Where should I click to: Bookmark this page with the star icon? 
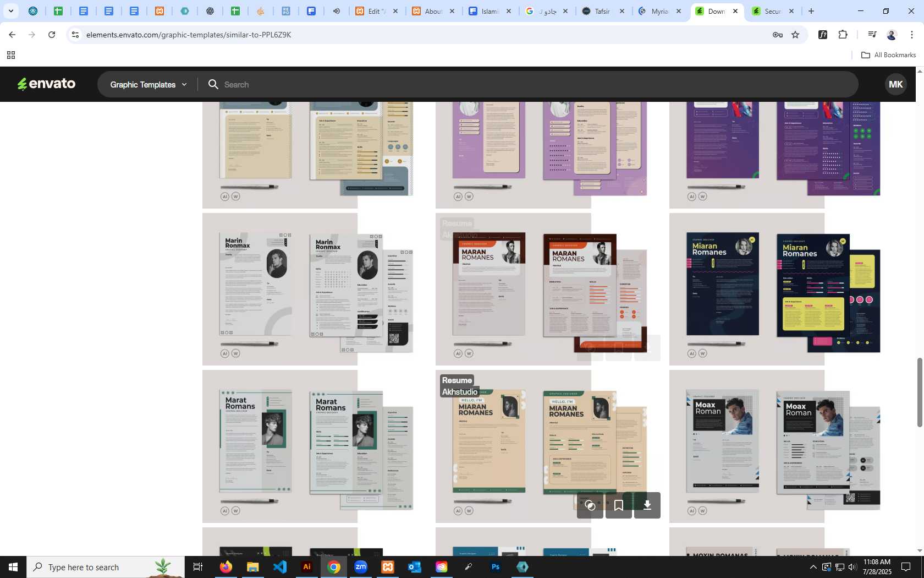pos(795,35)
